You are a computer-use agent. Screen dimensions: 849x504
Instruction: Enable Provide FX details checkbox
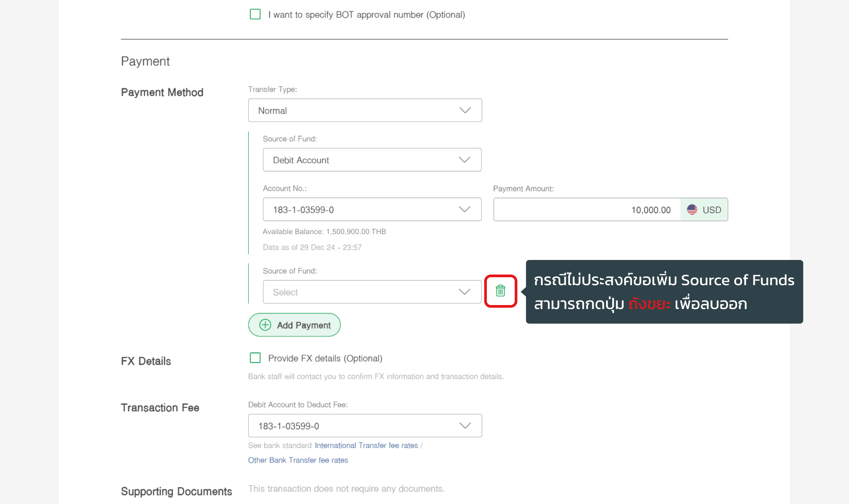coord(255,358)
